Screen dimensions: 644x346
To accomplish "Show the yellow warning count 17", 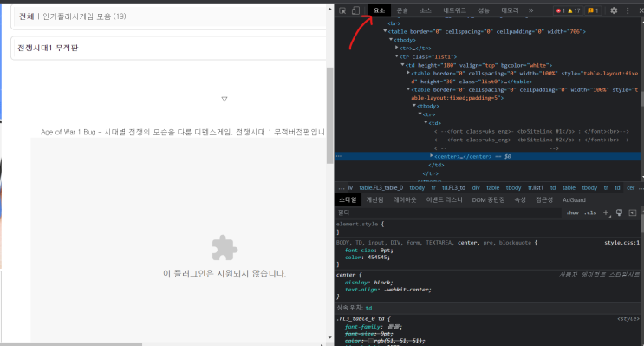I will [574, 10].
